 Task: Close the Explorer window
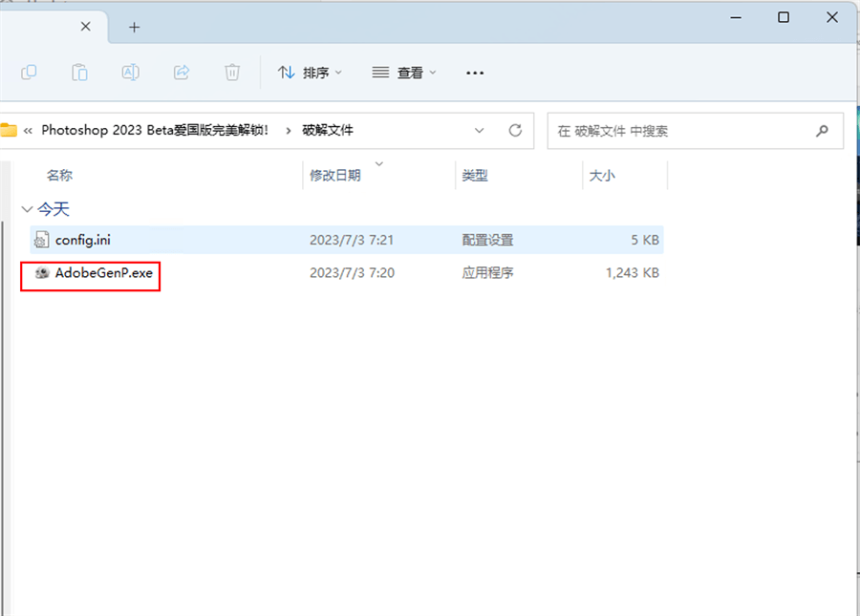pos(832,17)
